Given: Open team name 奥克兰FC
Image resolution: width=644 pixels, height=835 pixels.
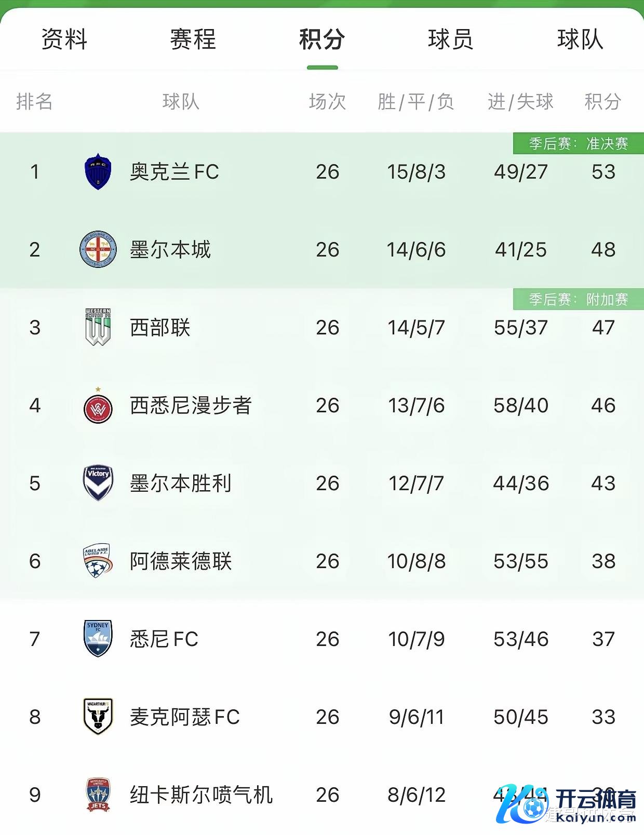Looking at the screenshot, I should 175,172.
